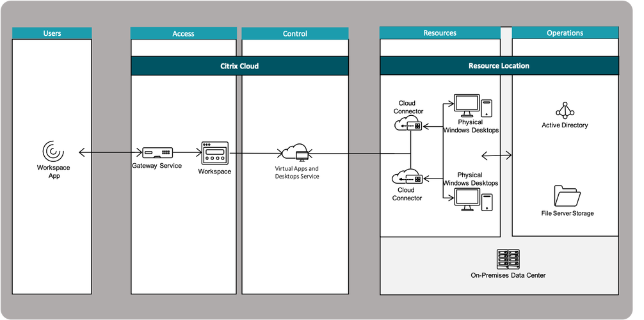This screenshot has width=644, height=320.
Task: Click the Users column header
Action: [52, 33]
